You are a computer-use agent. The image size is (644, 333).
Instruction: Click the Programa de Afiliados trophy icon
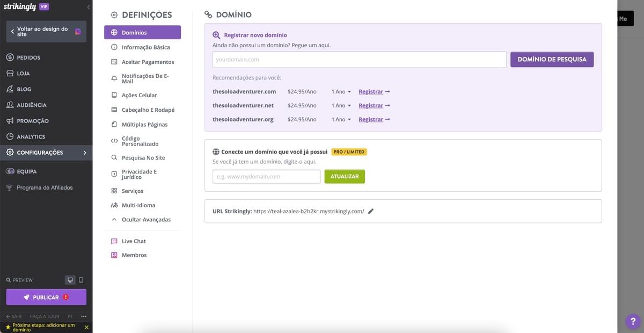click(x=10, y=187)
